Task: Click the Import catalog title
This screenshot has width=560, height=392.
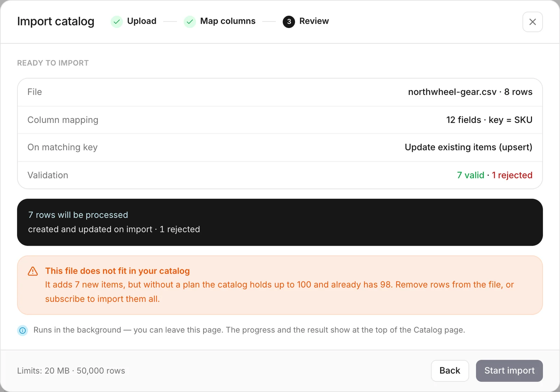Action: [56, 21]
